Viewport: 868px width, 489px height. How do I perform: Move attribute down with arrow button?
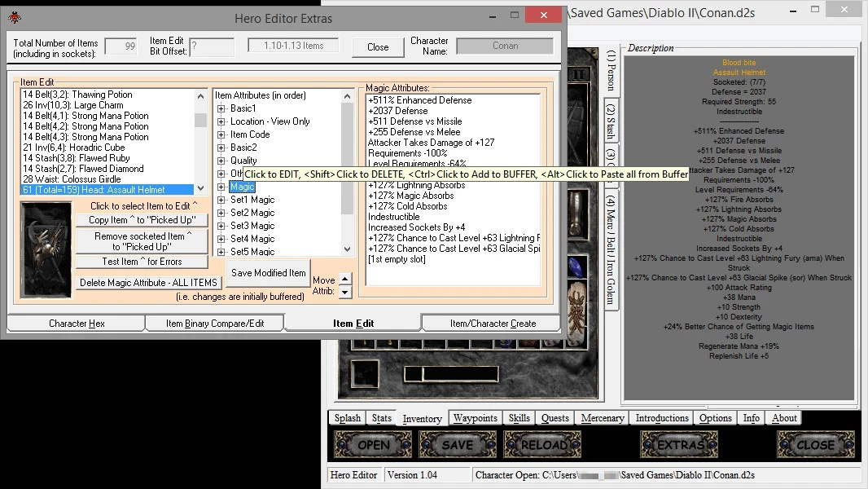pyautogui.click(x=345, y=291)
